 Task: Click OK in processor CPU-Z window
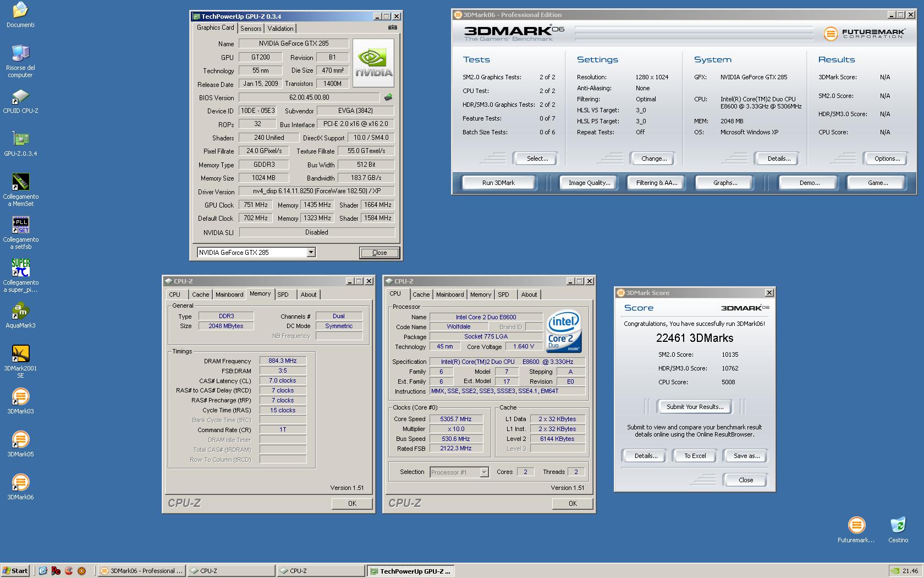click(573, 503)
